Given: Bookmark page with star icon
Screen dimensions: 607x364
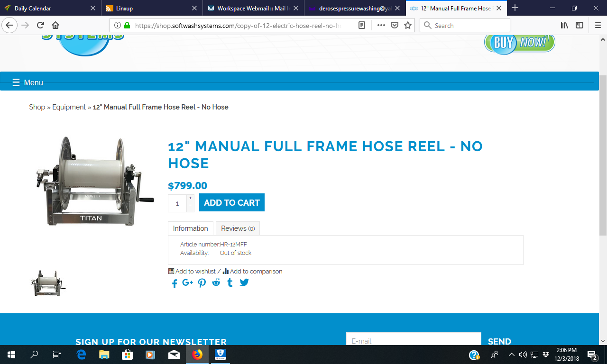Looking at the screenshot, I should 408,26.
